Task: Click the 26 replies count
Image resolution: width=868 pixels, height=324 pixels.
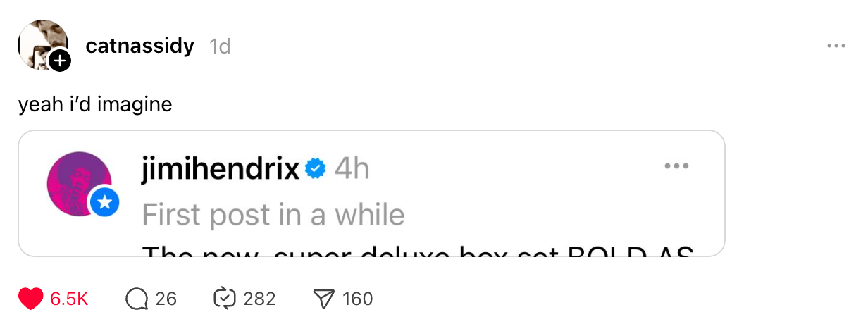Action: coord(166,299)
